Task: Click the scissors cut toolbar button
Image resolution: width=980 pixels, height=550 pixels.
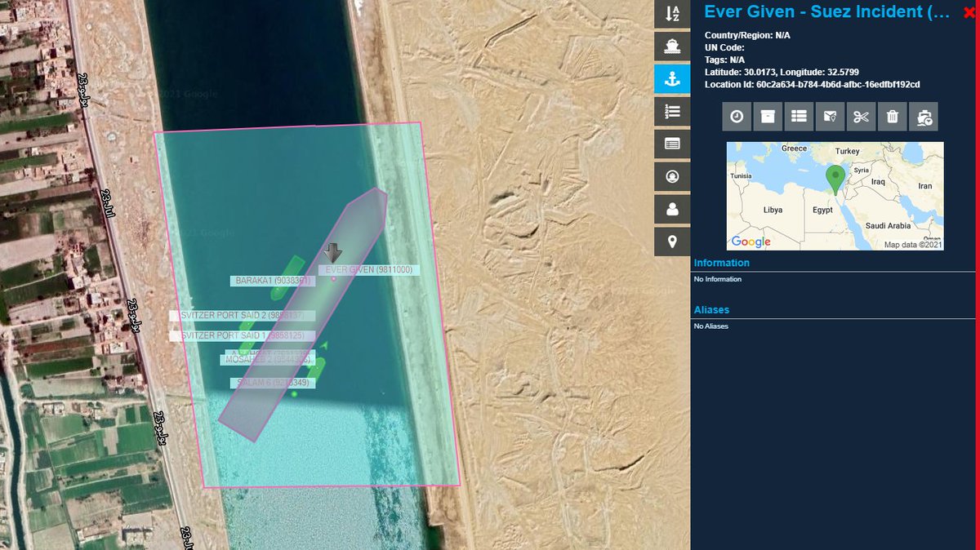Action: click(x=861, y=117)
